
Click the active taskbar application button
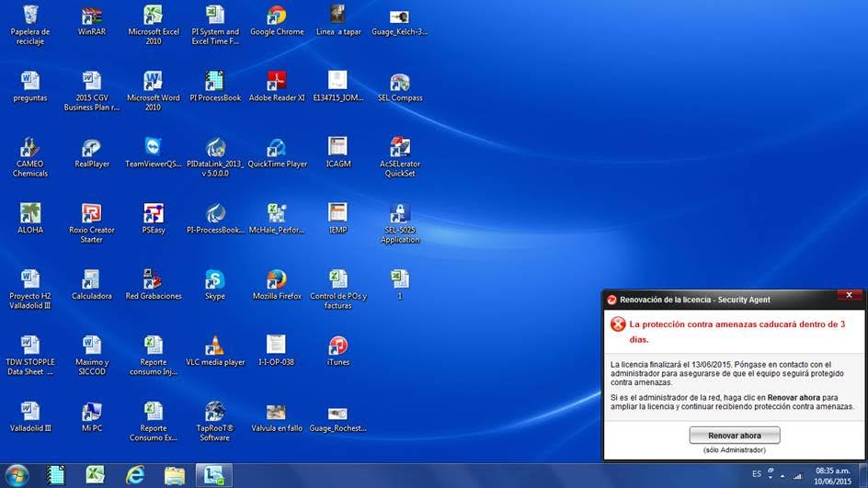pos(213,475)
